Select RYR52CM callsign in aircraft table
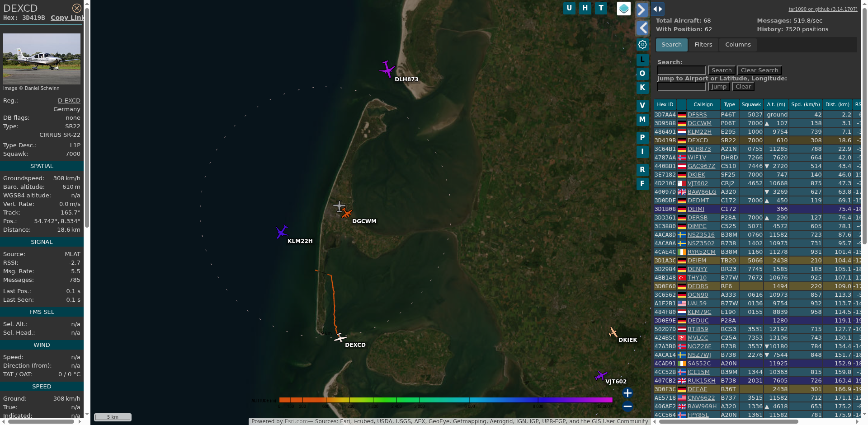Viewport: 868px width, 425px height. coord(702,252)
